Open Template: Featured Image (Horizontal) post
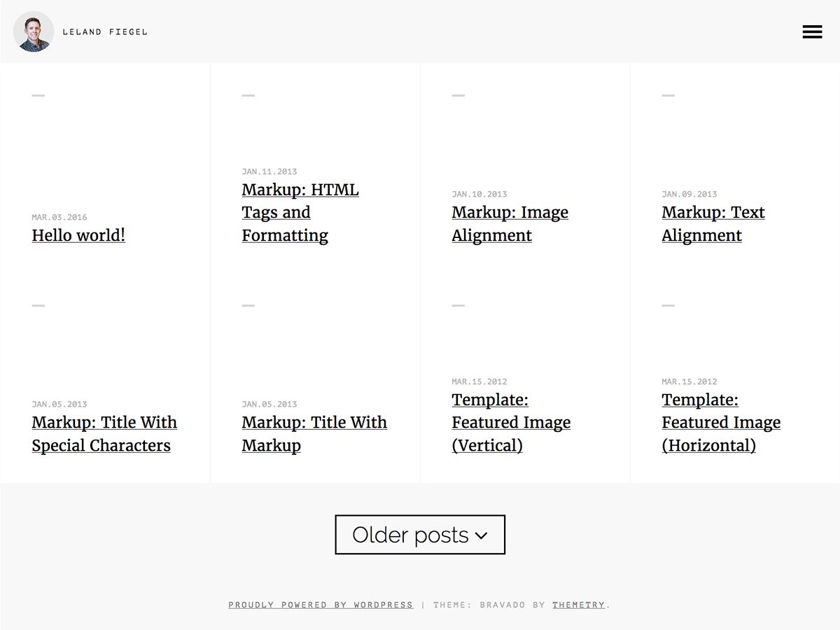This screenshot has height=630, width=840. point(720,423)
